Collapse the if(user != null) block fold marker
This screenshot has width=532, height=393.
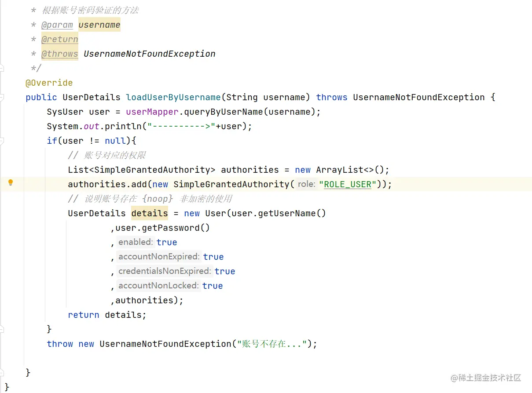click(2, 141)
